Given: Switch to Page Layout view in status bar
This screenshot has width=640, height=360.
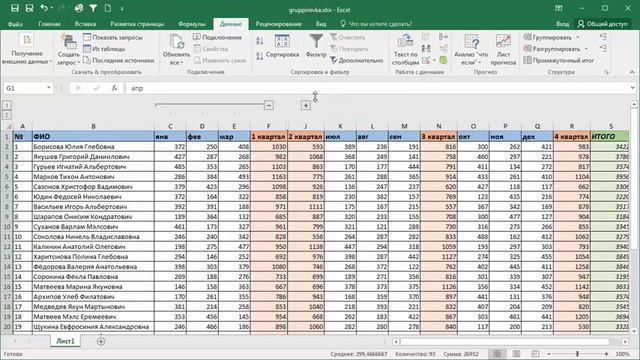Looking at the screenshot, I should 516,354.
